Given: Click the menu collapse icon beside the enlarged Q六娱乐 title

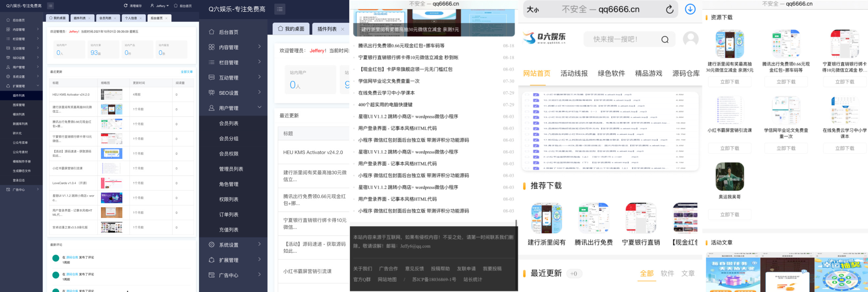Looking at the screenshot, I should [280, 9].
